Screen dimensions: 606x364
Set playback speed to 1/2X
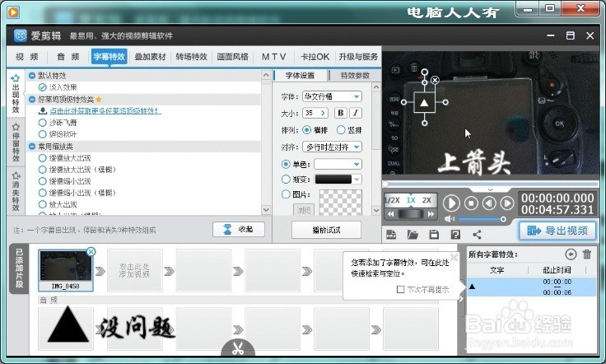coord(393,200)
